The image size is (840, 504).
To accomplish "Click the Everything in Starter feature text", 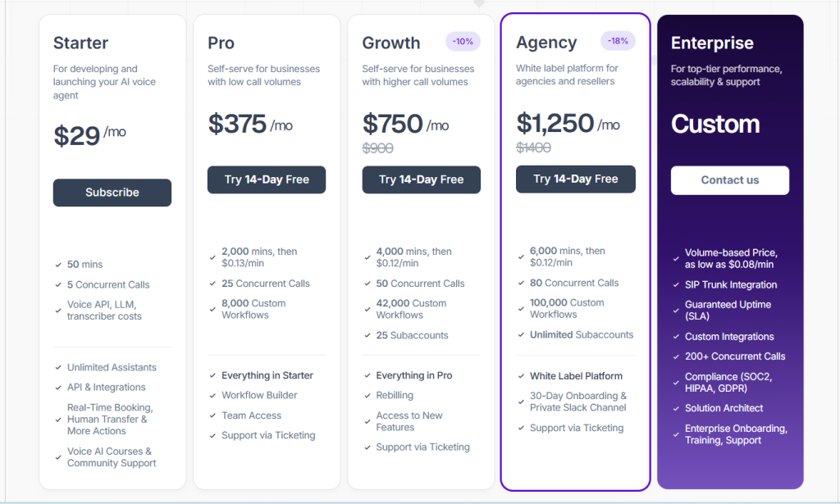I will coord(267,375).
